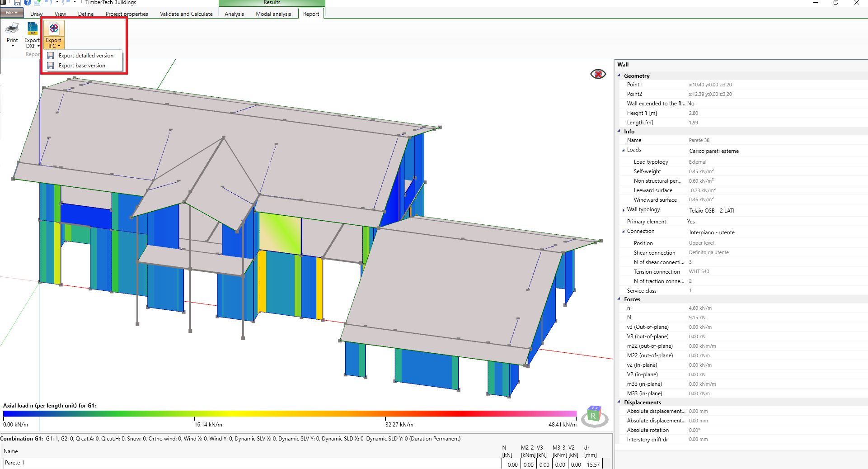Open the Export IFC dropdown arrow

59,46
